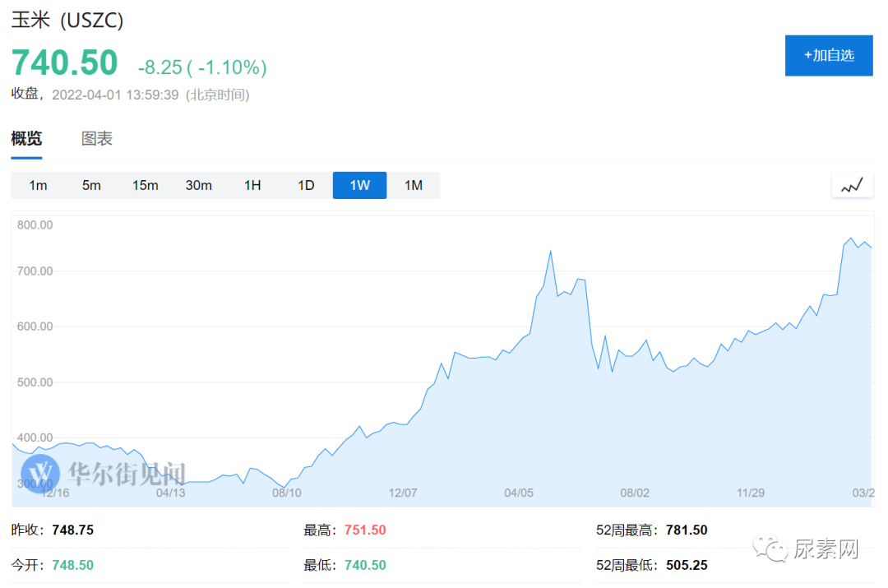This screenshot has width=888, height=588.
Task: Click the line chart style icon
Action: (x=852, y=185)
